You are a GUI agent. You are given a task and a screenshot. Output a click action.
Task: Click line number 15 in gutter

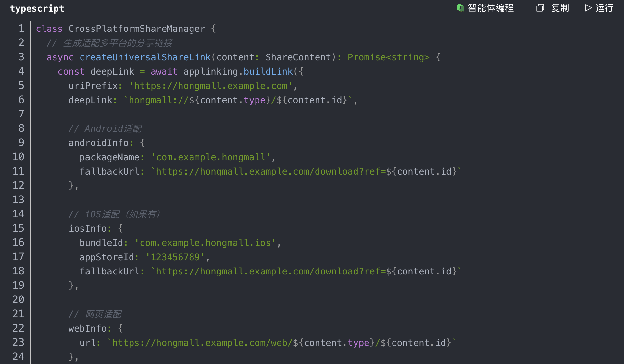[19, 228]
